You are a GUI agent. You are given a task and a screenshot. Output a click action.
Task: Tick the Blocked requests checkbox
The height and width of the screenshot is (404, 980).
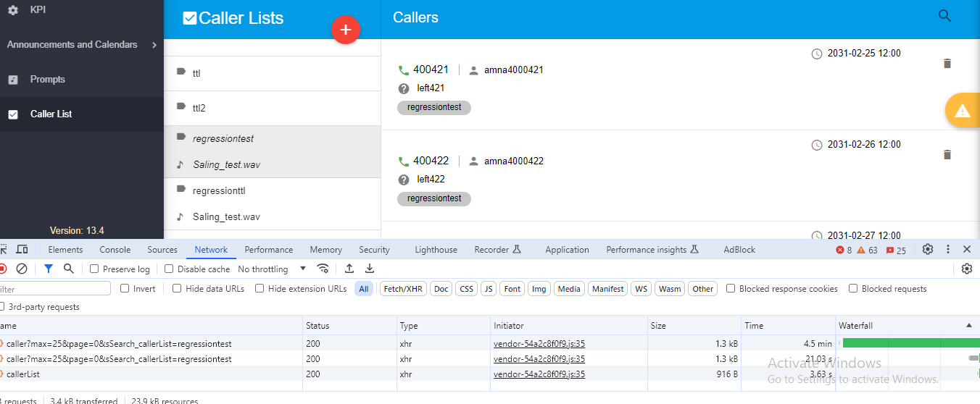click(x=854, y=289)
